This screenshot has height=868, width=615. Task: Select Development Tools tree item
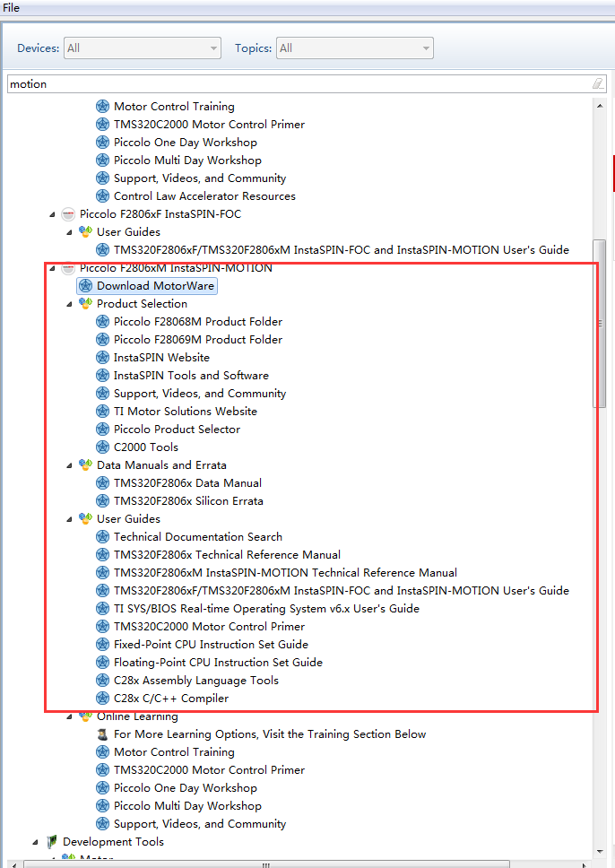tap(114, 842)
